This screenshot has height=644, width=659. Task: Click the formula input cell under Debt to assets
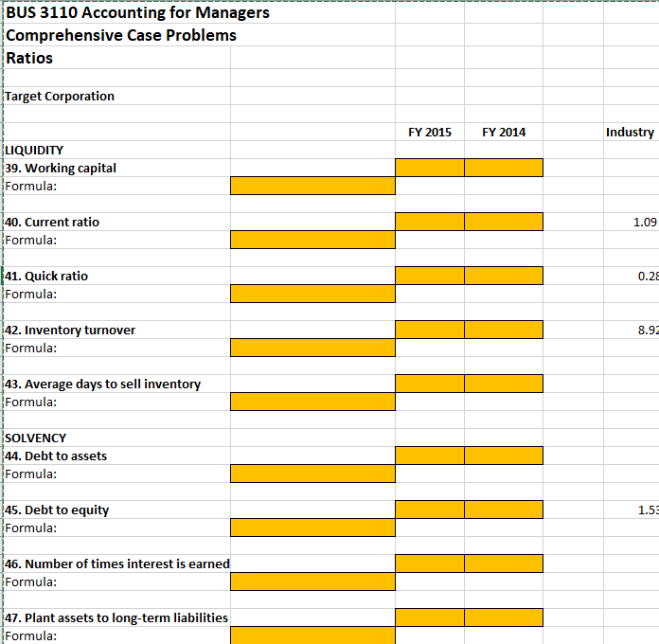(x=312, y=474)
